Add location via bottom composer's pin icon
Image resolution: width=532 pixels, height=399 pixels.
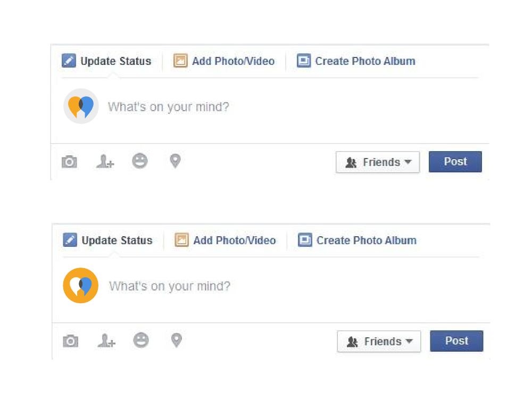[x=177, y=340]
